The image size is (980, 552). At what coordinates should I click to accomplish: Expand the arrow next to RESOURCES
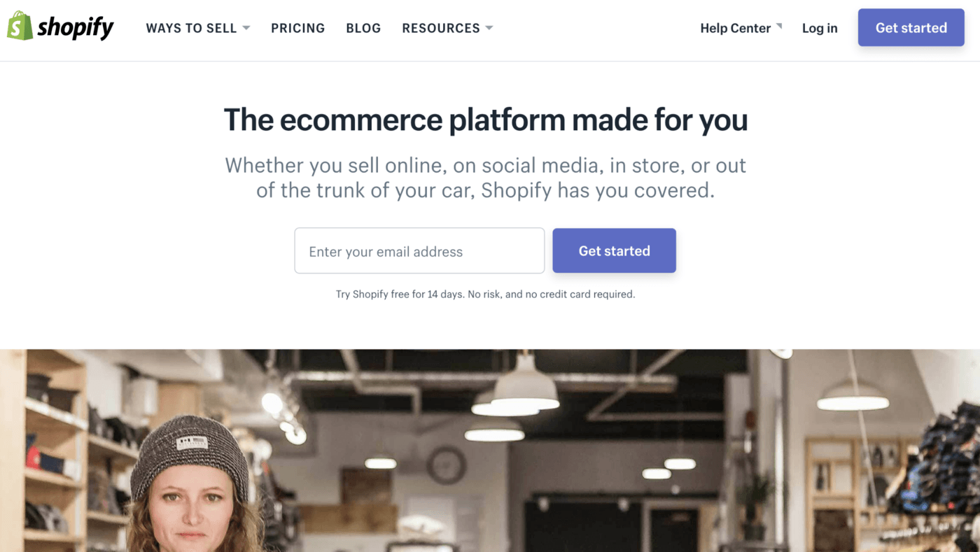pyautogui.click(x=489, y=28)
